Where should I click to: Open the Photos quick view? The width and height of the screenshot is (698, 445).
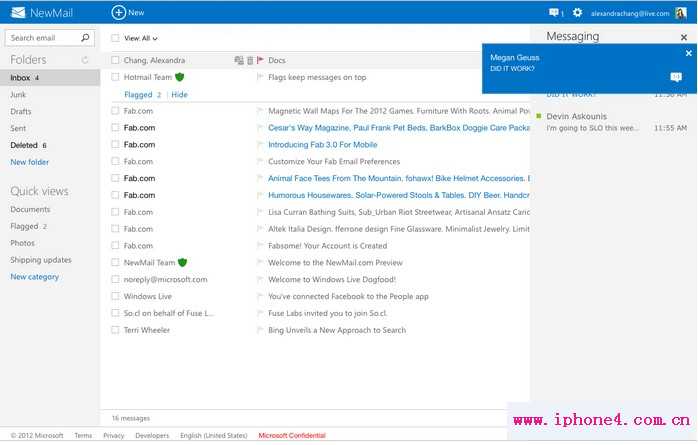pos(22,243)
